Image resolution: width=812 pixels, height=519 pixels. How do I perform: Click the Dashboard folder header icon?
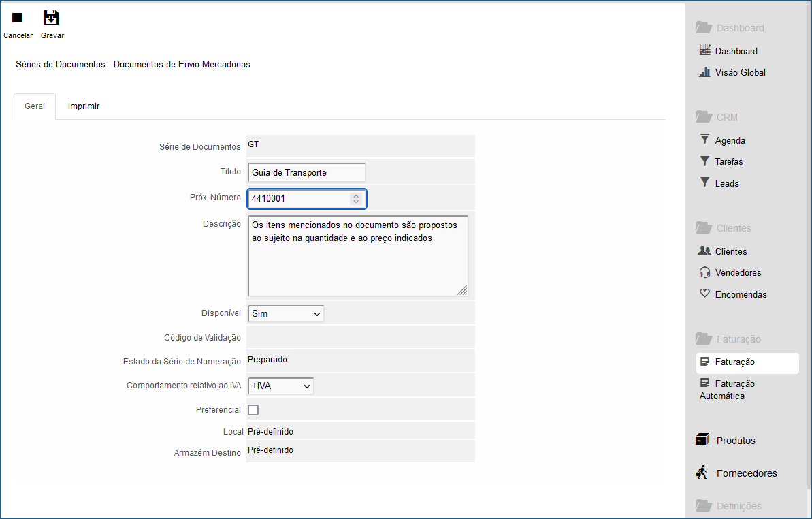point(704,27)
